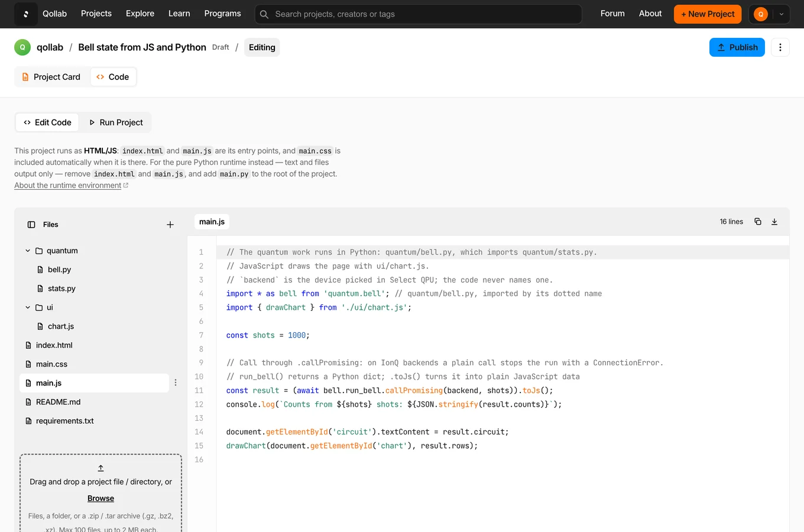Viewport: 804px width, 532px height.
Task: Click the Qollab logo icon
Action: coord(25,14)
